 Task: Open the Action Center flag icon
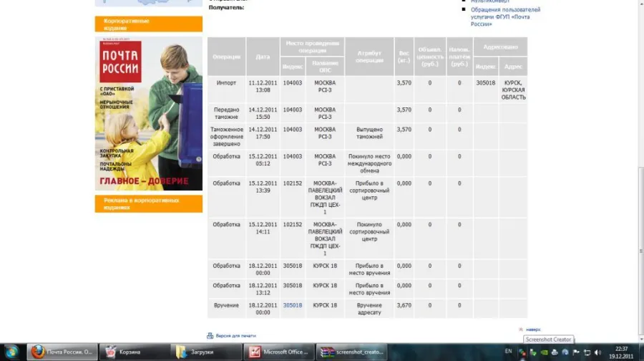click(576, 352)
